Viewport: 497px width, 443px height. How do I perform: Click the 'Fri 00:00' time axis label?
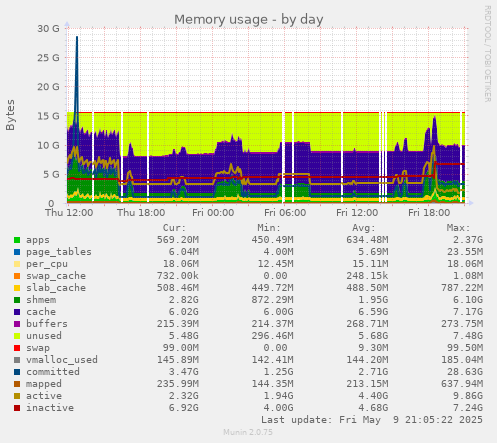[x=213, y=213]
